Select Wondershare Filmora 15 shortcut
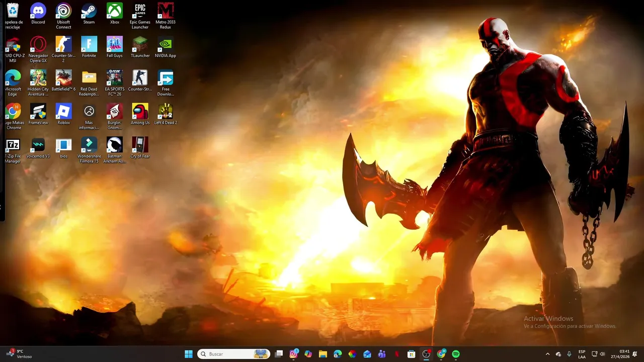644x362 pixels. point(89,151)
